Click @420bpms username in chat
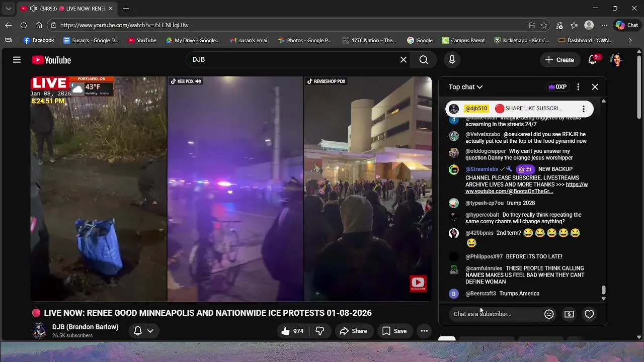 click(479, 233)
